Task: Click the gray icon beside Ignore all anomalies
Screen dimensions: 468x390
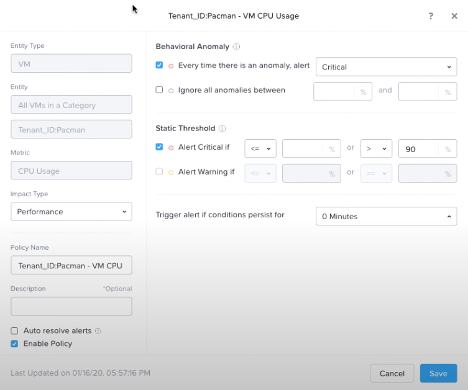Action: click(x=171, y=90)
